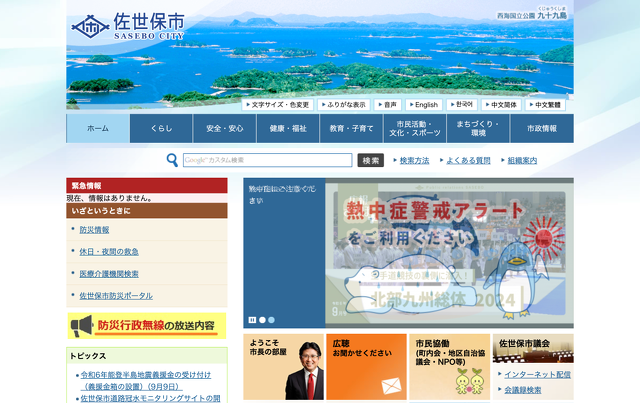Pause the slideshow with pause button
The image size is (640, 403).
pyautogui.click(x=252, y=321)
